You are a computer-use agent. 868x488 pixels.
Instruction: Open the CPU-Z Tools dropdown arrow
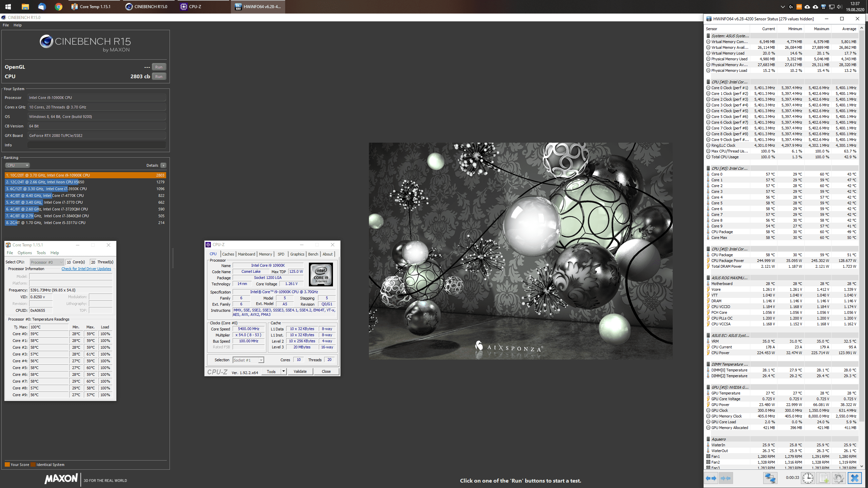click(x=284, y=371)
